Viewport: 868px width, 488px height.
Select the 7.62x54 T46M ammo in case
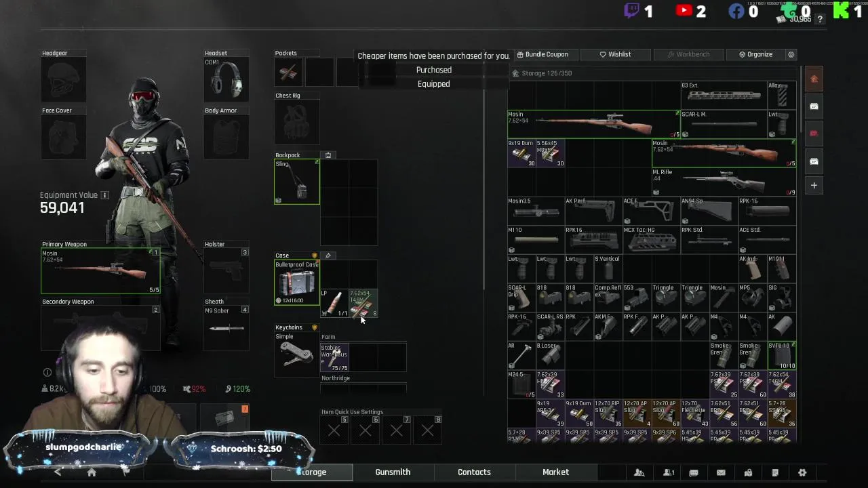click(363, 303)
